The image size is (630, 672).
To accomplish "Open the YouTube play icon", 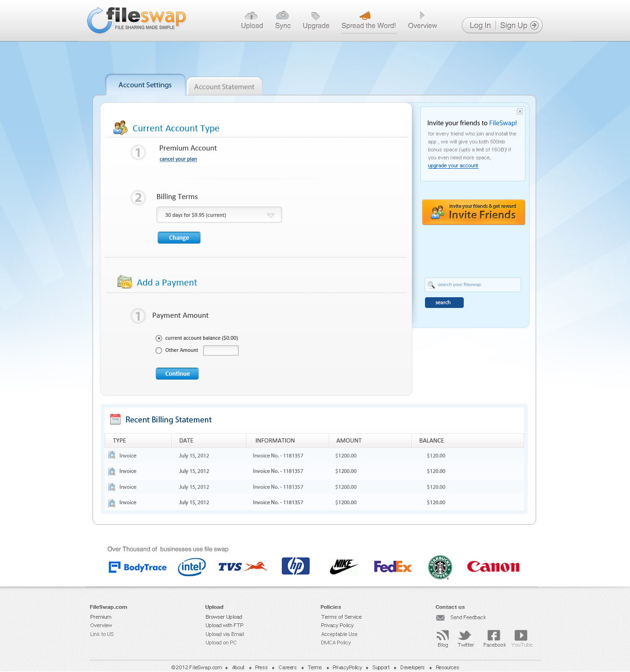I will (521, 635).
